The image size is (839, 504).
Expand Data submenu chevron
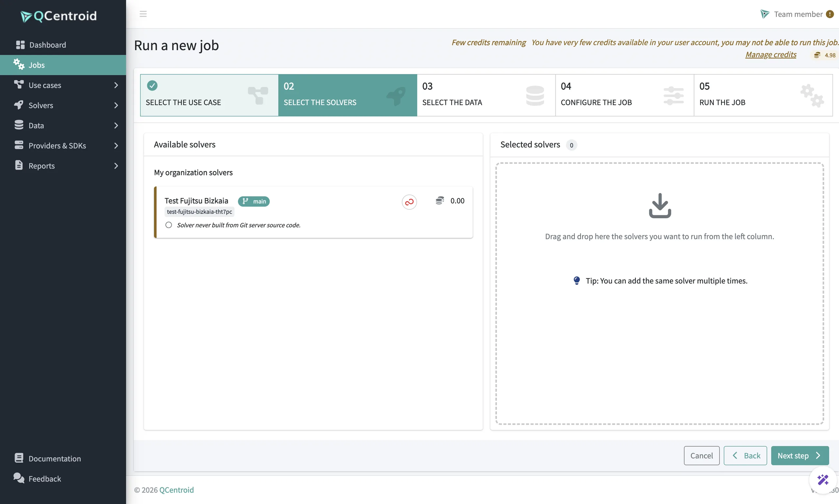tap(116, 125)
